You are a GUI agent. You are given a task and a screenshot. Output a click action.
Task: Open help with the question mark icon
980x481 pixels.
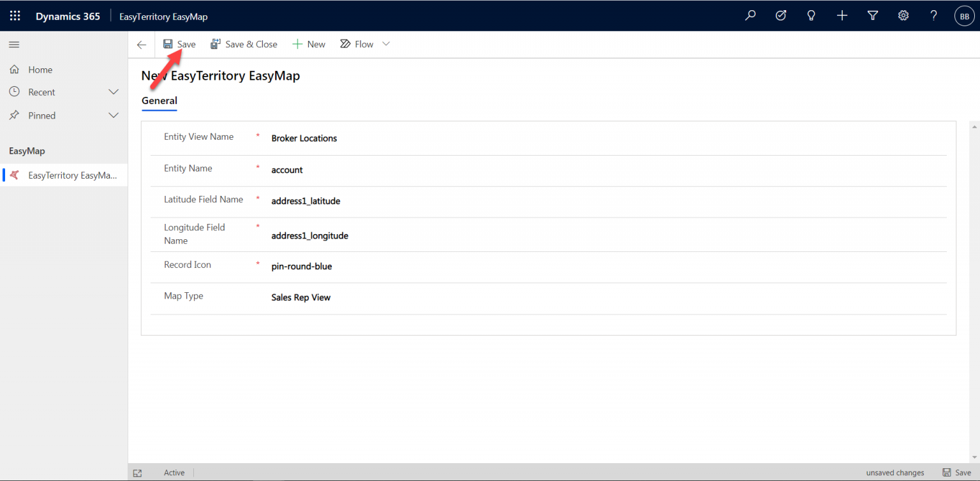point(933,15)
